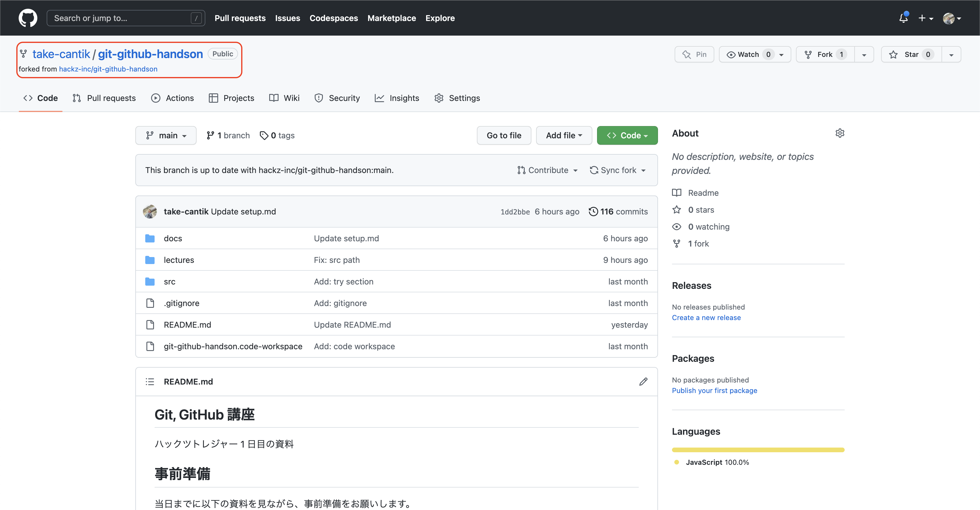Open the commit history clock icon

point(593,211)
